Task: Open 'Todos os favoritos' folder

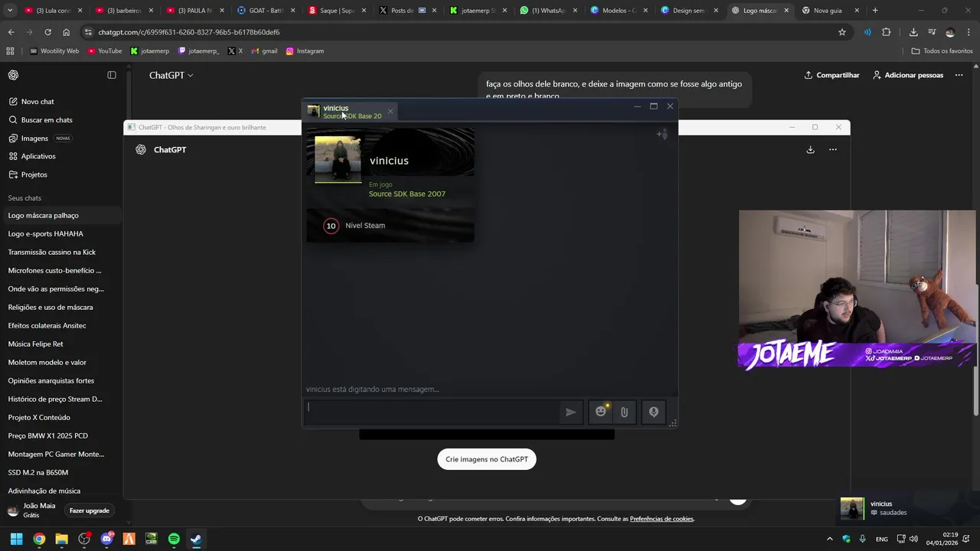Action: pos(942,51)
